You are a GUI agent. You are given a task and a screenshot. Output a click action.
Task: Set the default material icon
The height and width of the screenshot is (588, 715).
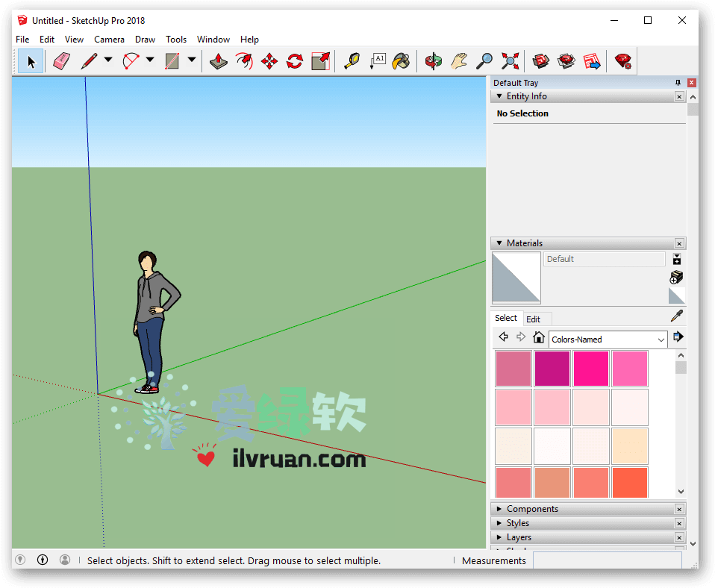(677, 296)
